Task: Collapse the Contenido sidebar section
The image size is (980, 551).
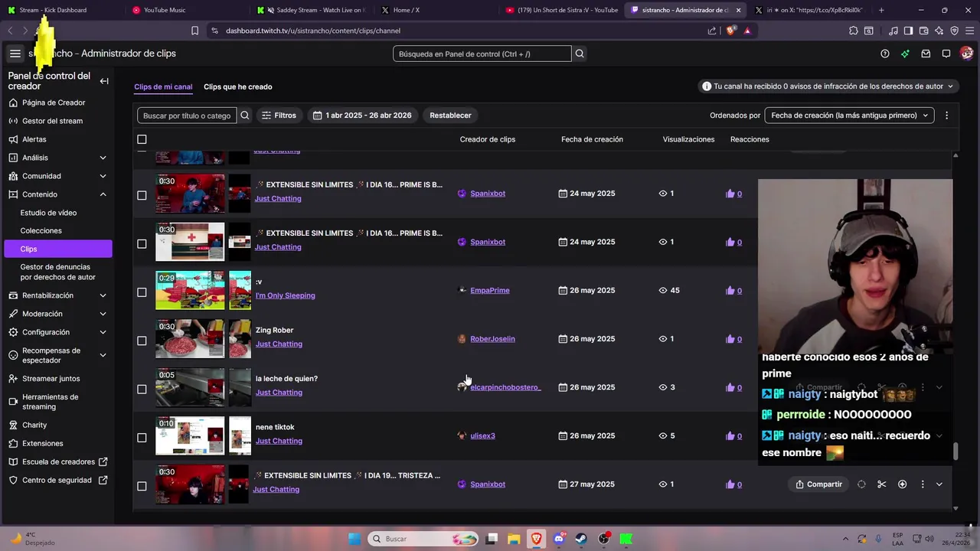Action: 103,194
